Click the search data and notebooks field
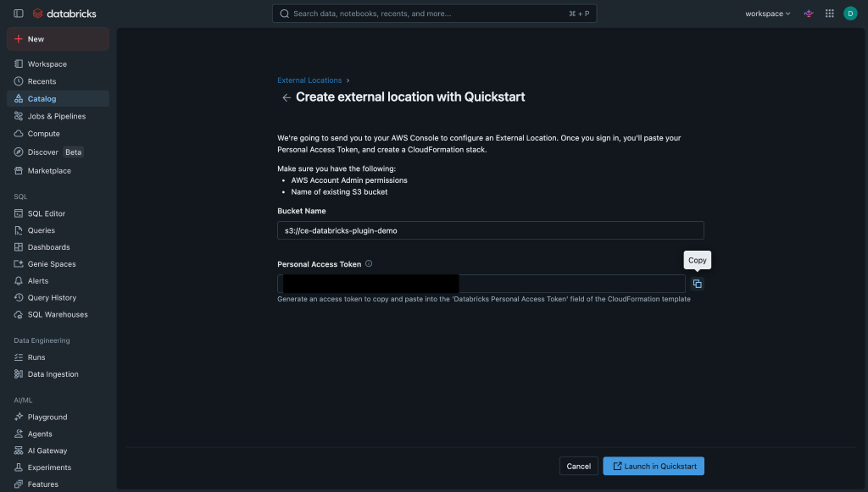The height and width of the screenshot is (492, 868). point(435,14)
